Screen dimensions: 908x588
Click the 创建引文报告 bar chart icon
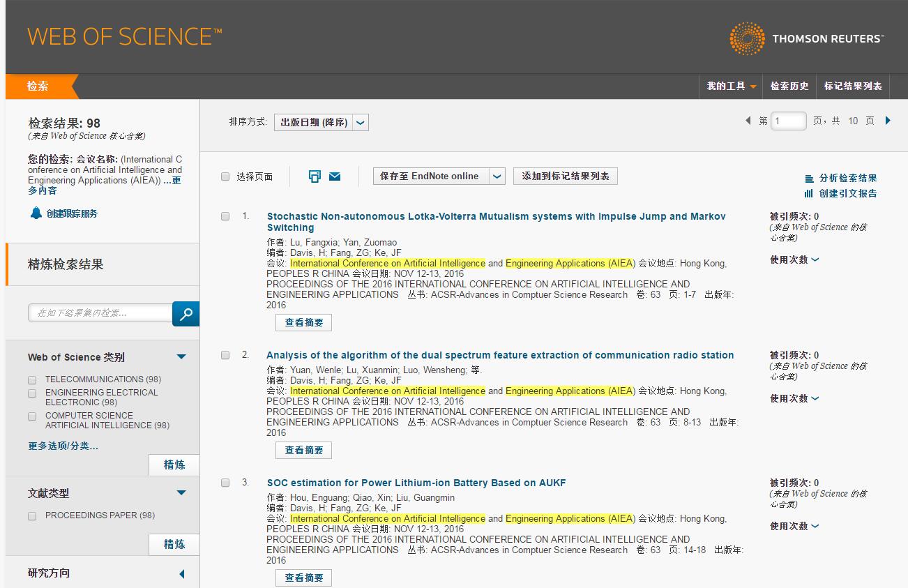pyautogui.click(x=809, y=193)
